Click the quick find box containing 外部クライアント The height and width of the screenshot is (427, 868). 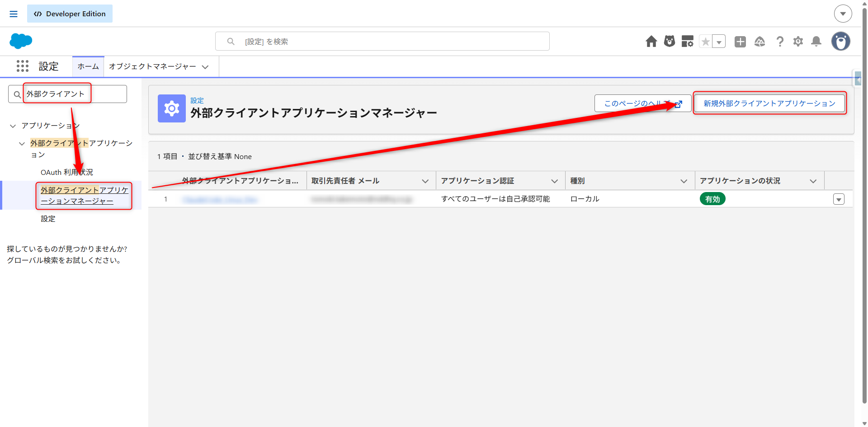67,94
